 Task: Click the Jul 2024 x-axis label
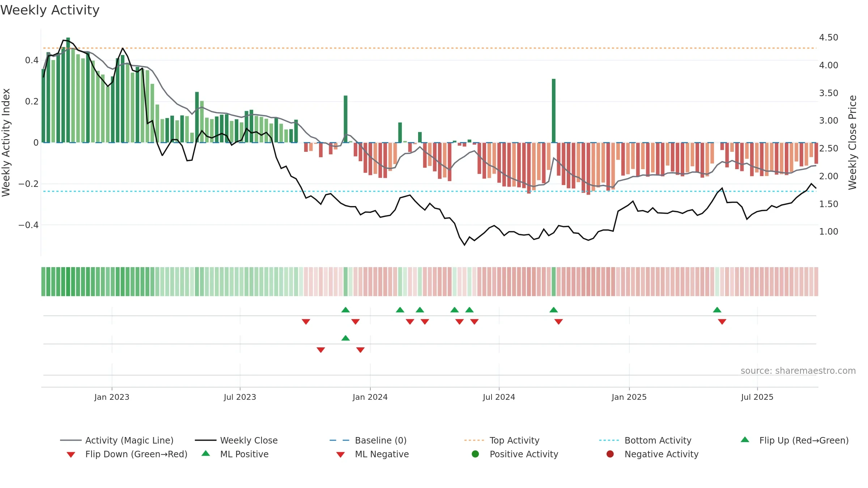click(499, 397)
